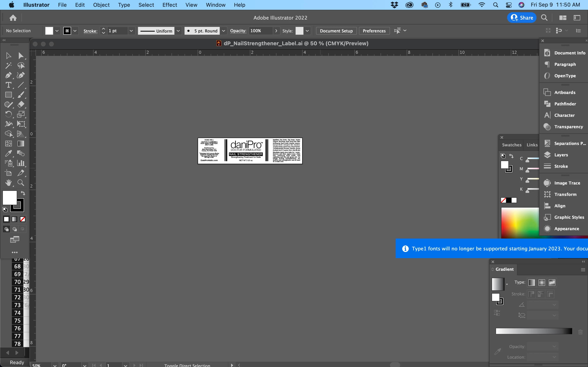
Task: Select the Hand tool
Action: (8, 183)
